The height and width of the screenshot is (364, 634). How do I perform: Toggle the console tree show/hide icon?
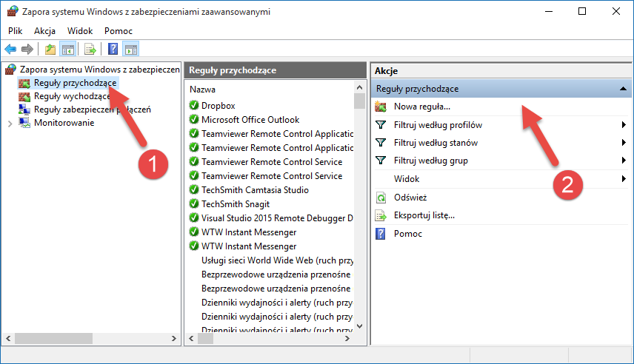[67, 50]
